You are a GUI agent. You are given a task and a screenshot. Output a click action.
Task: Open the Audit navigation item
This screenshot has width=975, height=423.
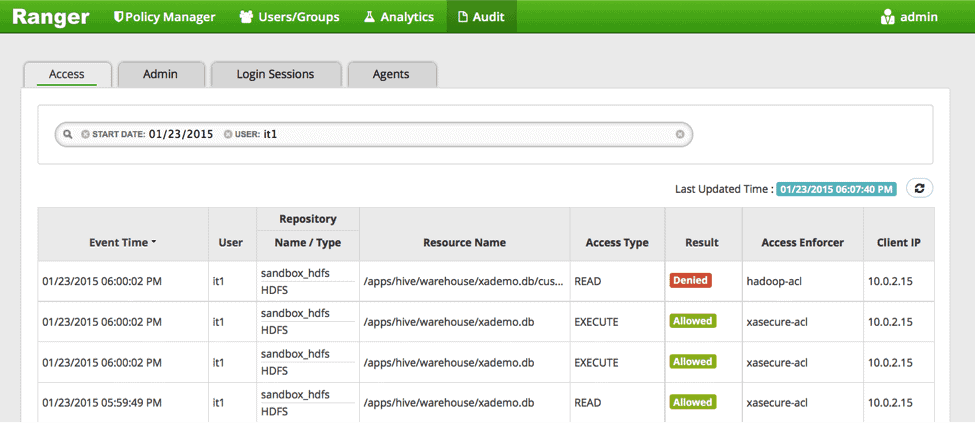[481, 17]
